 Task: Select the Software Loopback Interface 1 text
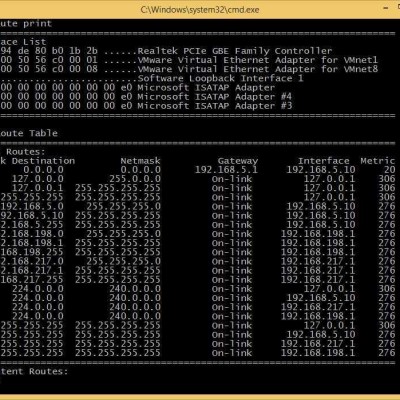[x=220, y=78]
